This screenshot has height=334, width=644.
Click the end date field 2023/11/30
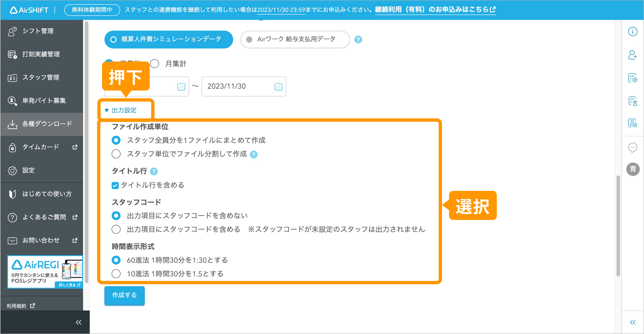point(244,86)
